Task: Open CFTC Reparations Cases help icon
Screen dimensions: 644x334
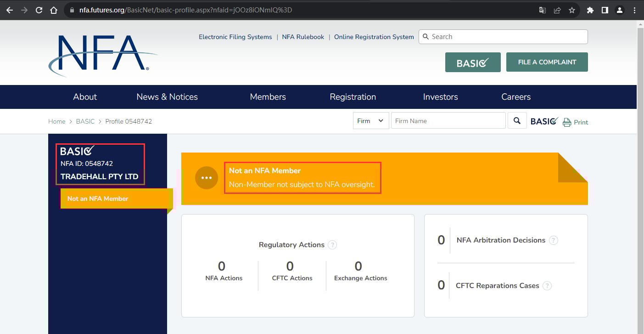Action: coord(547,286)
